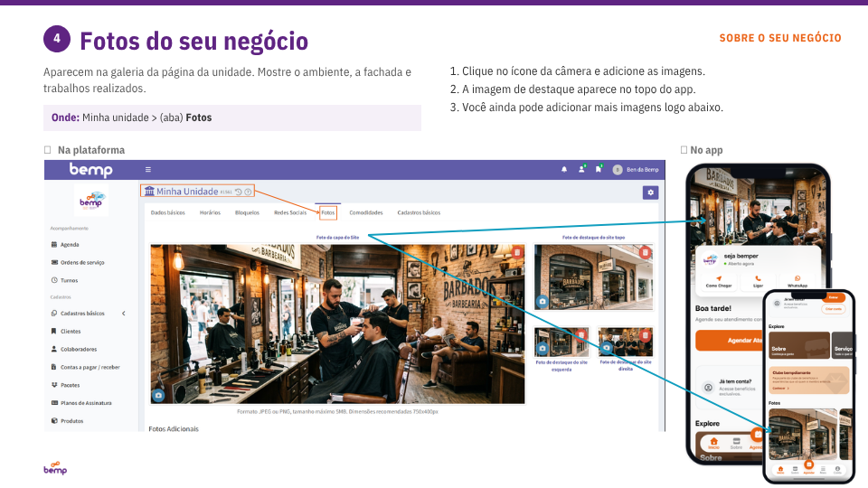Tap the Sobre icon on large phone's bar
The height and width of the screenshot is (488, 868).
[736, 443]
